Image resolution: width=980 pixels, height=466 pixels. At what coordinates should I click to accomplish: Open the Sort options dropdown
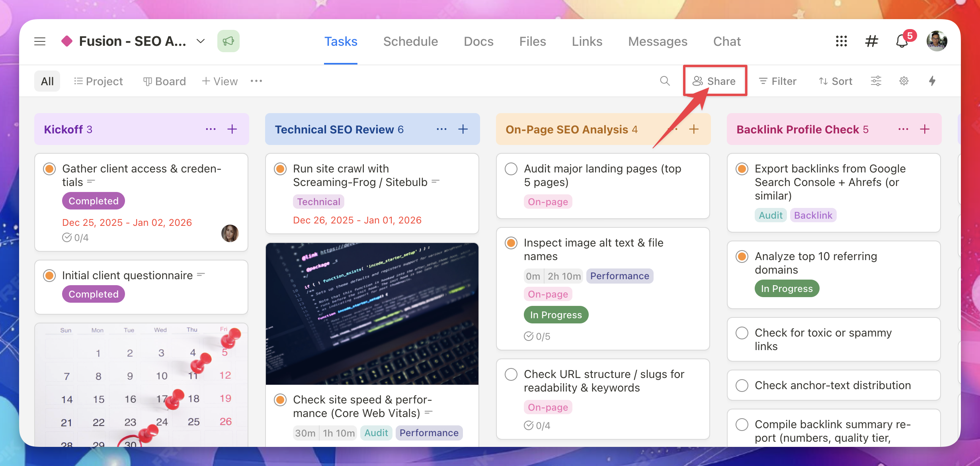coord(836,81)
